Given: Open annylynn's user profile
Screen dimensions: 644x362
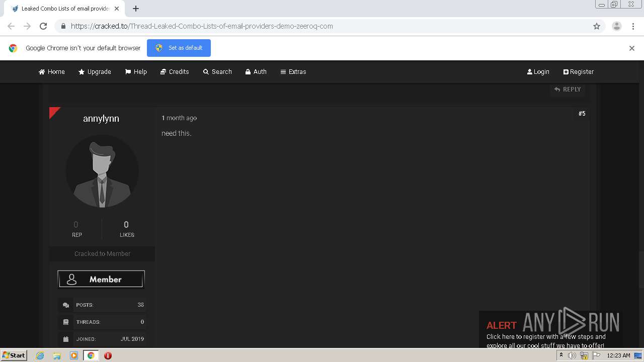Looking at the screenshot, I should (x=101, y=119).
